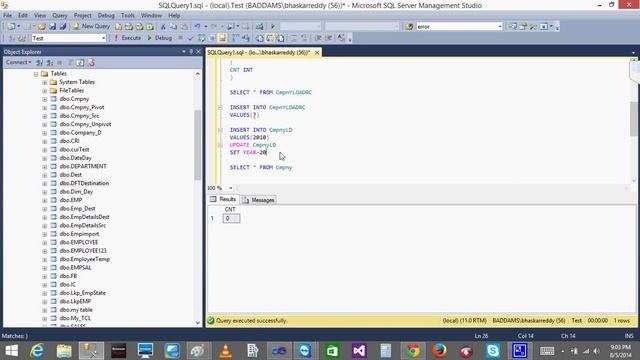
Task: Toggle Results to Text icon
Action: click(x=260, y=38)
